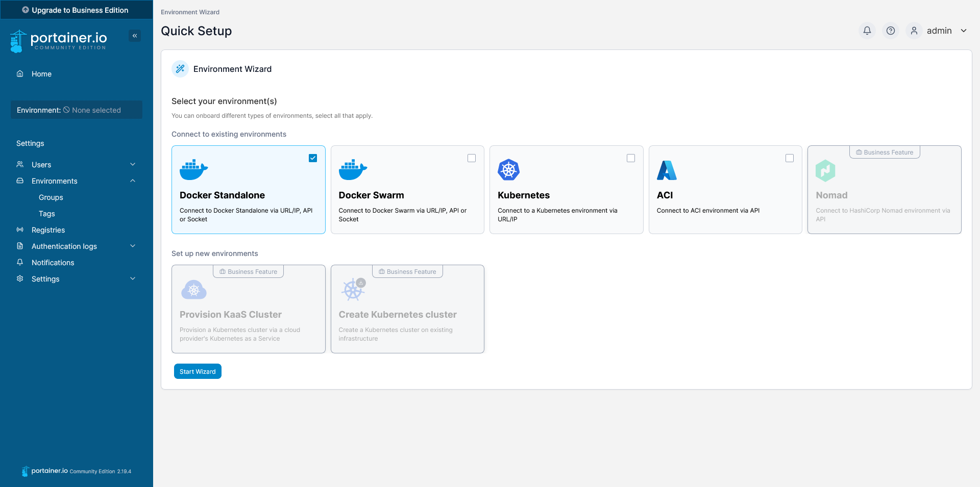Click the 'Connect to existing environments' label
This screenshot has height=487, width=980.
[229, 134]
